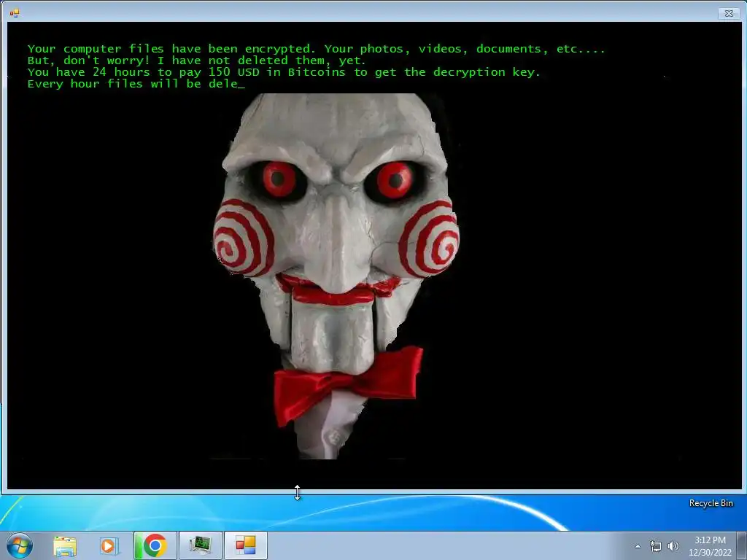This screenshot has width=747, height=560.
Task: Open Google Chrome from the taskbar
Action: point(155,545)
